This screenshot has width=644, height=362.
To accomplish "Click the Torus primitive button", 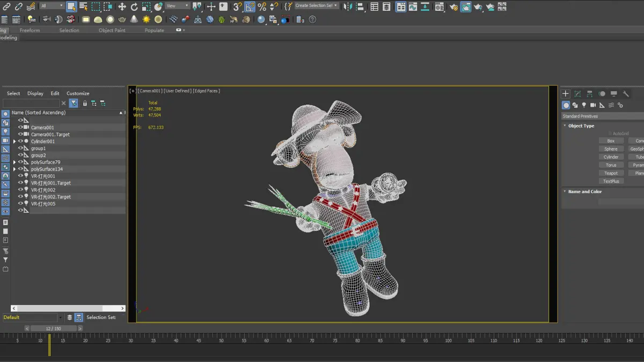I will point(611,165).
